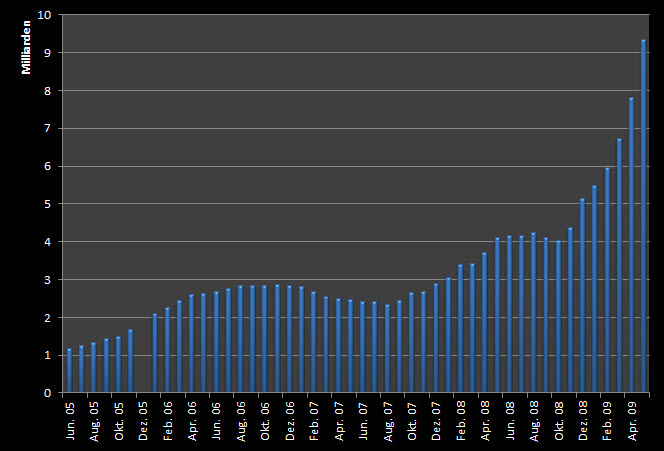Click the bar above Apr. 08
664x451 pixels.
click(484, 322)
